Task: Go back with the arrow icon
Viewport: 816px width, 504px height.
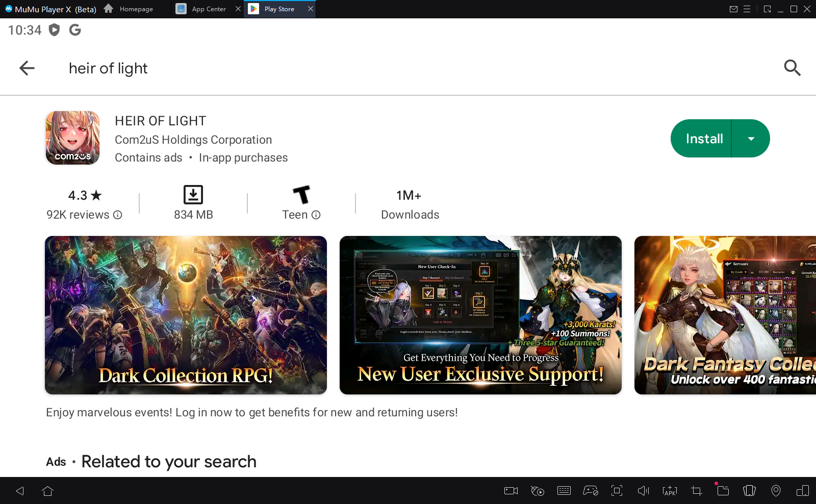Action: [x=27, y=68]
